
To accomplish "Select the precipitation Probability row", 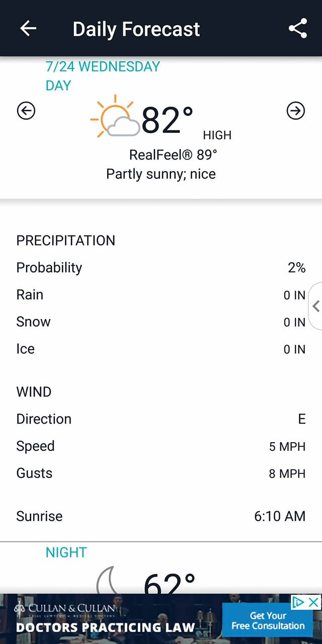I will (x=161, y=268).
